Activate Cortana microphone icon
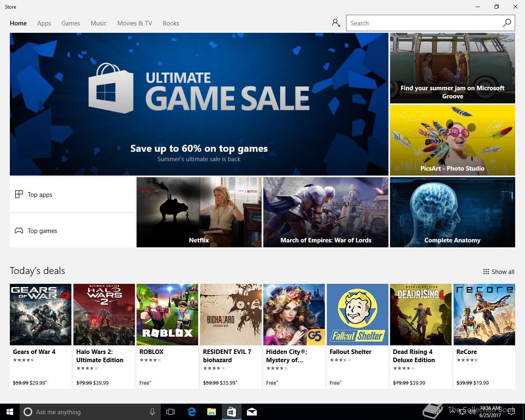Image resolution: width=525 pixels, height=420 pixels. pos(152,412)
